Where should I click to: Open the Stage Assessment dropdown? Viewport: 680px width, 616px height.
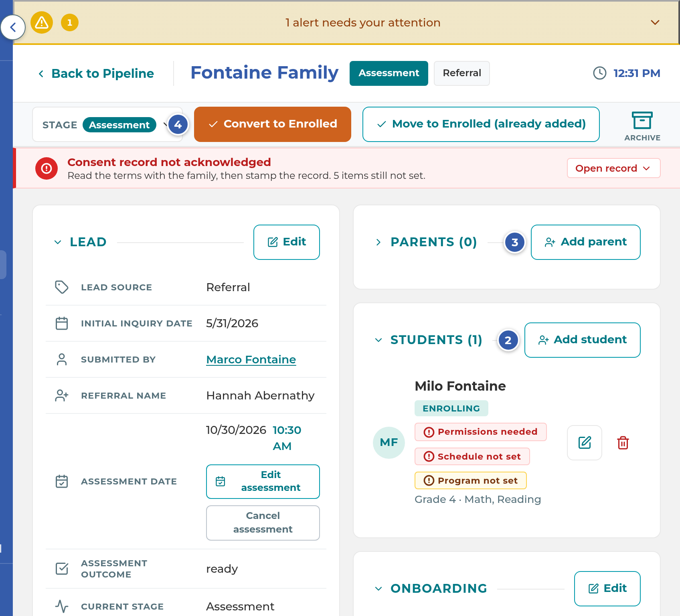click(107, 125)
